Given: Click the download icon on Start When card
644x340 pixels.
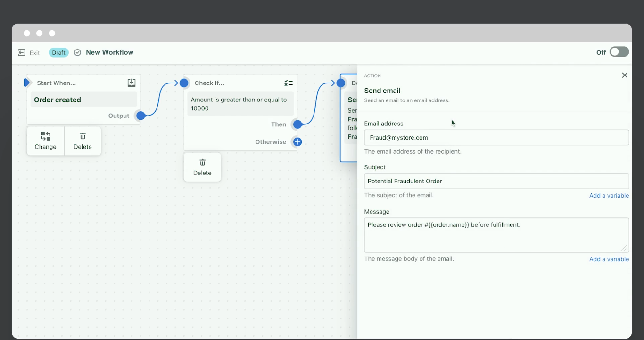Looking at the screenshot, I should [132, 83].
